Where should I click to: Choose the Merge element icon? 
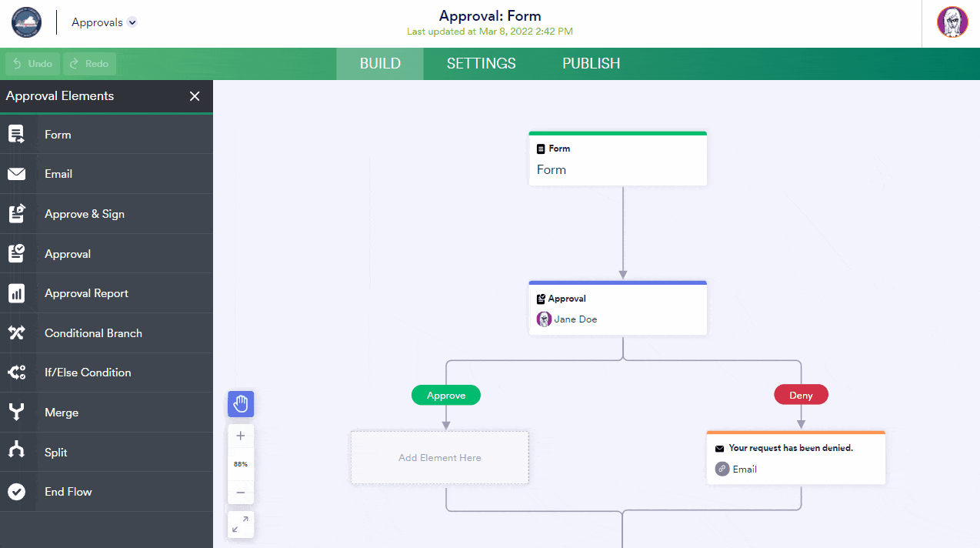[x=16, y=413]
